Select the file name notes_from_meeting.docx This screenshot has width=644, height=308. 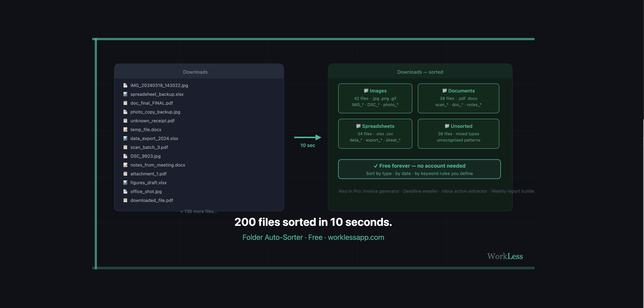(x=158, y=165)
